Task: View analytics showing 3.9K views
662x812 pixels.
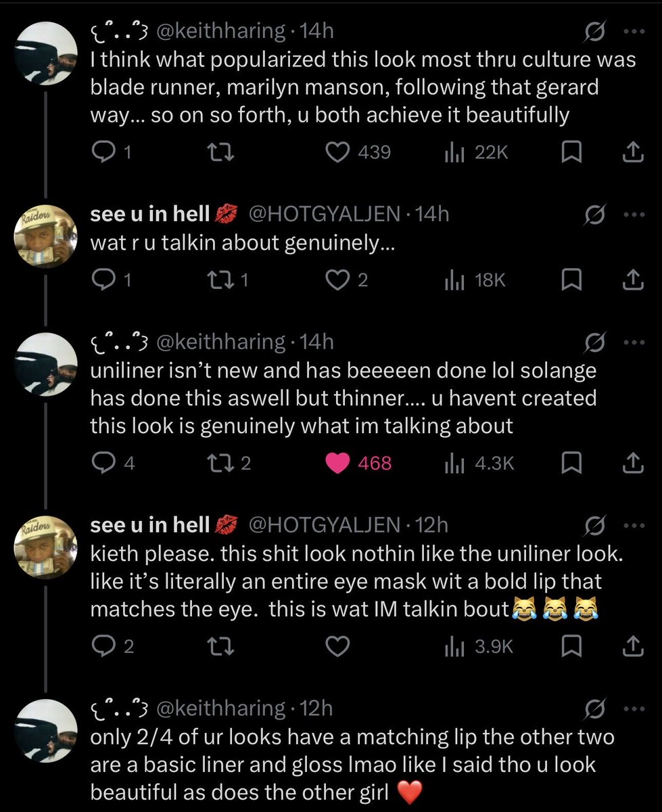Action: [x=479, y=647]
